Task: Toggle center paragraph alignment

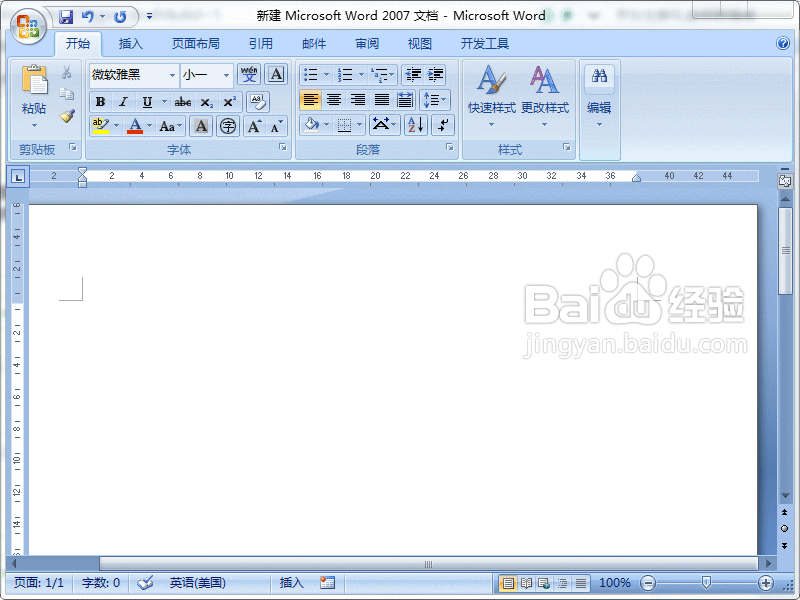Action: pos(334,101)
